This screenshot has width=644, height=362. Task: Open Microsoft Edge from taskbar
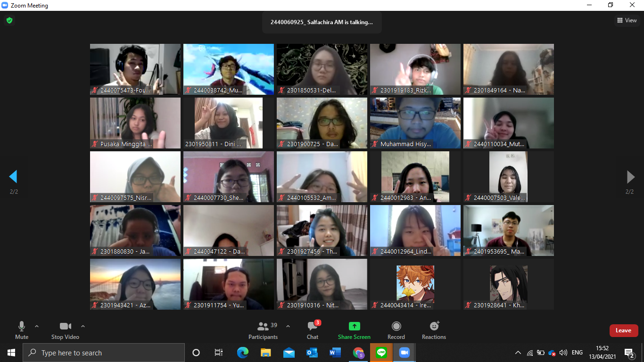(x=242, y=353)
